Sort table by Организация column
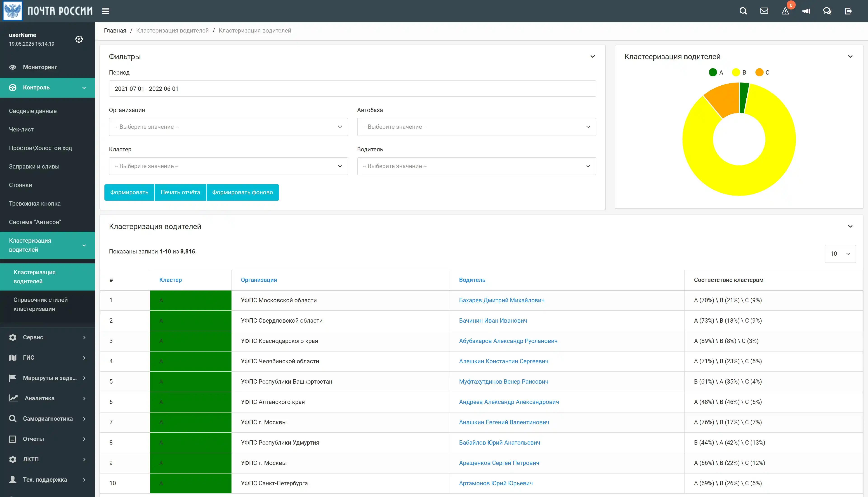The image size is (868, 497). (x=259, y=280)
